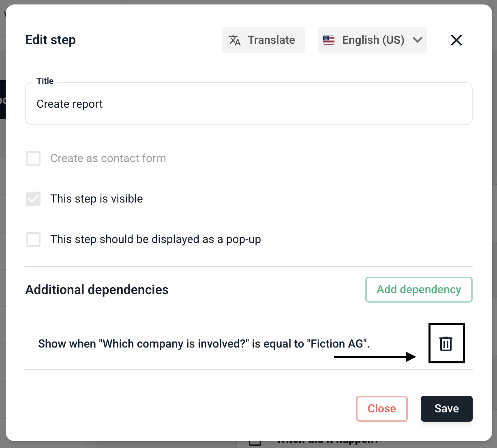This screenshot has height=448, width=497.
Task: Delete the "Fiction AG" dependency with trash icon
Action: tap(446, 343)
